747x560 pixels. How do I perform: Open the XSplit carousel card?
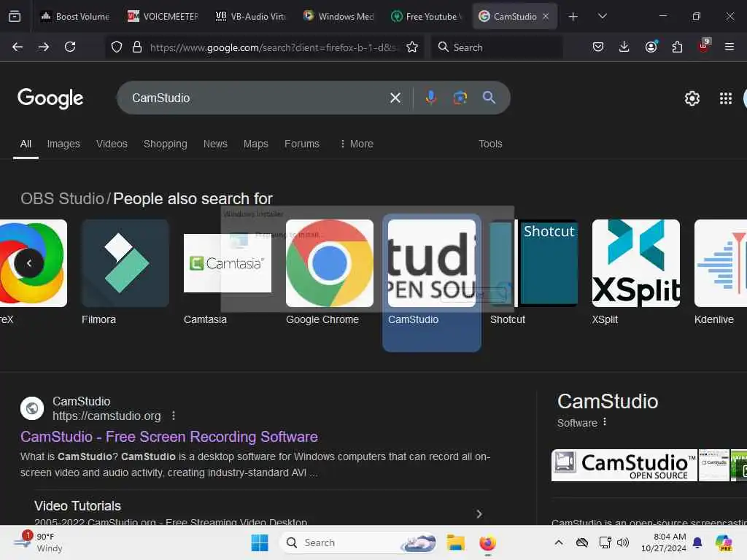(635, 273)
